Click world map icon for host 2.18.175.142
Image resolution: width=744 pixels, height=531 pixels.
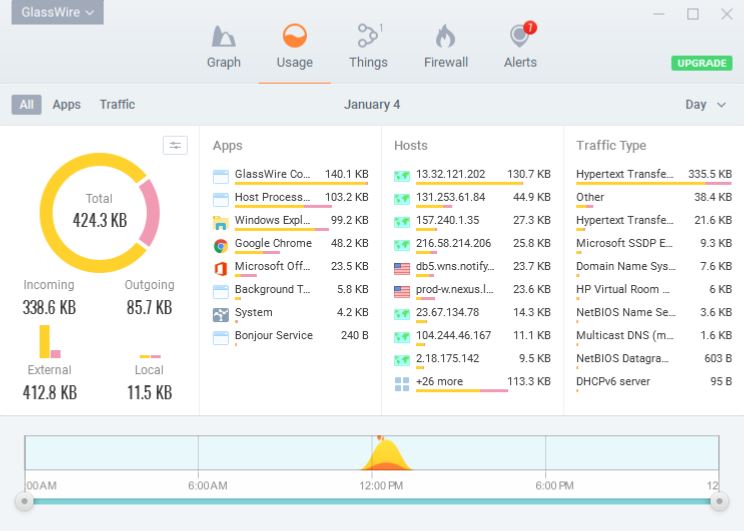tap(402, 360)
